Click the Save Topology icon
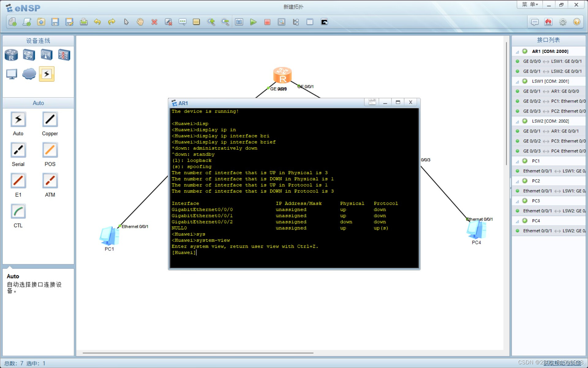 click(55, 22)
